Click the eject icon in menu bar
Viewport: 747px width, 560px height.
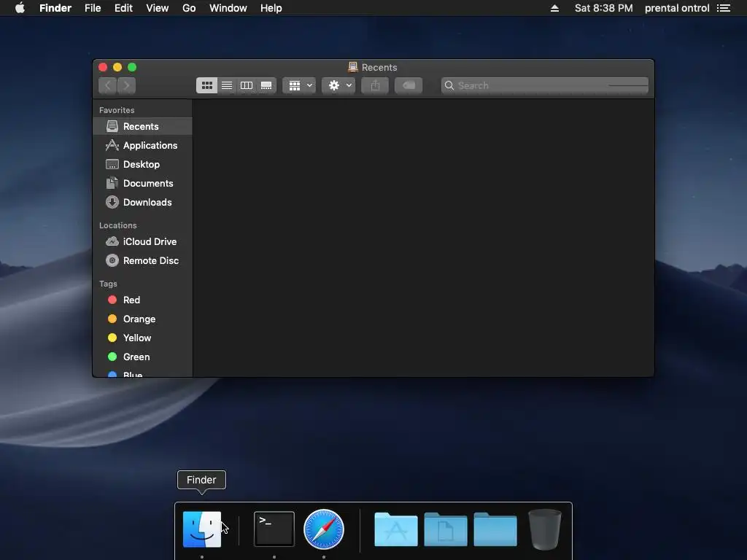(554, 8)
